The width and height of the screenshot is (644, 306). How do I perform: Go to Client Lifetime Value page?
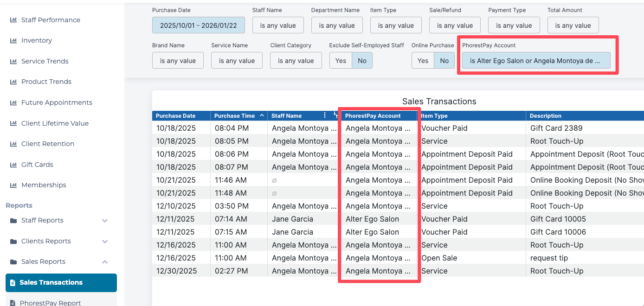click(x=55, y=123)
